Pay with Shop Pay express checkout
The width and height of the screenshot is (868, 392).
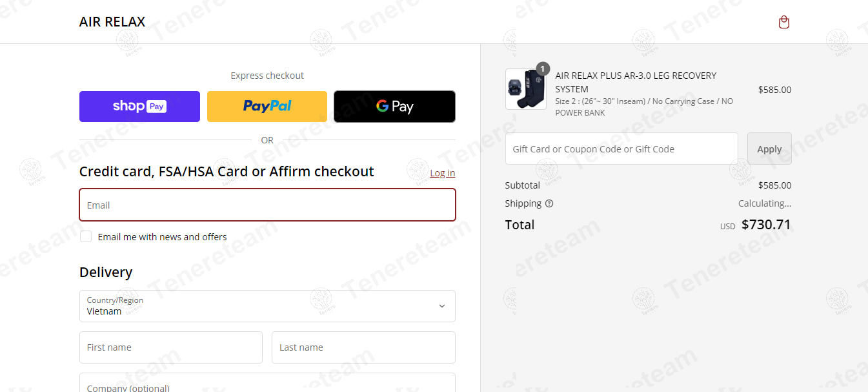click(x=139, y=107)
